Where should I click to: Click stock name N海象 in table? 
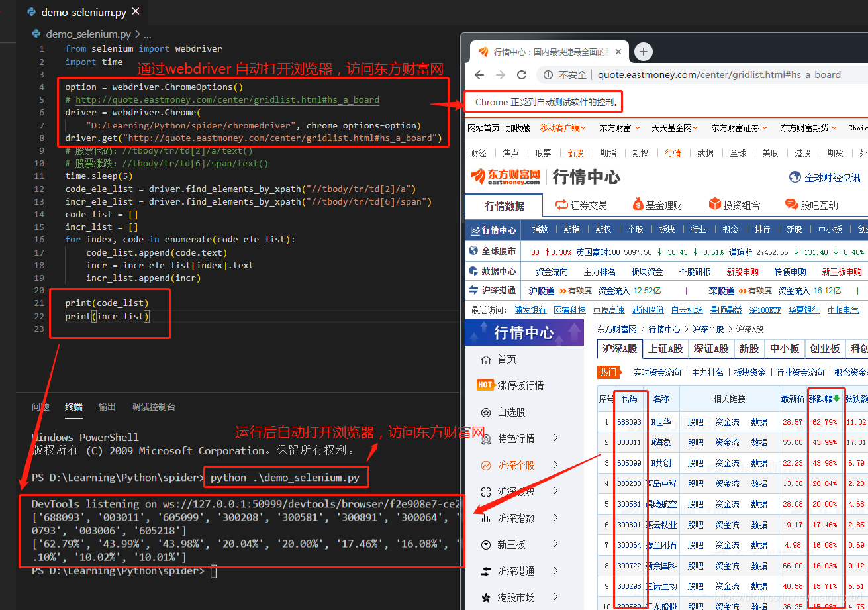click(661, 442)
